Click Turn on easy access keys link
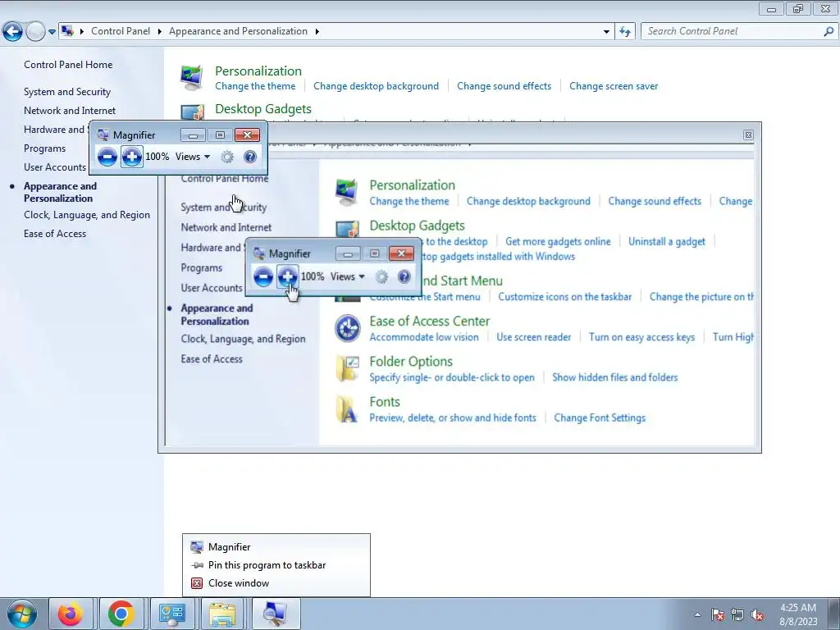The width and height of the screenshot is (840, 630). 641,337
